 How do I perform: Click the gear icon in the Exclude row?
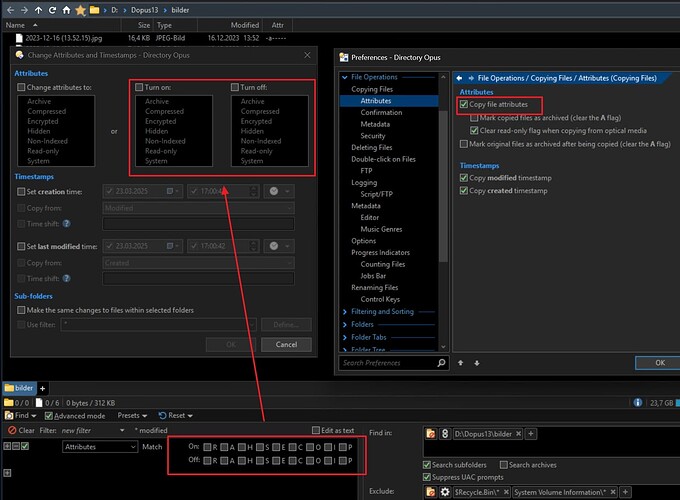(x=445, y=492)
